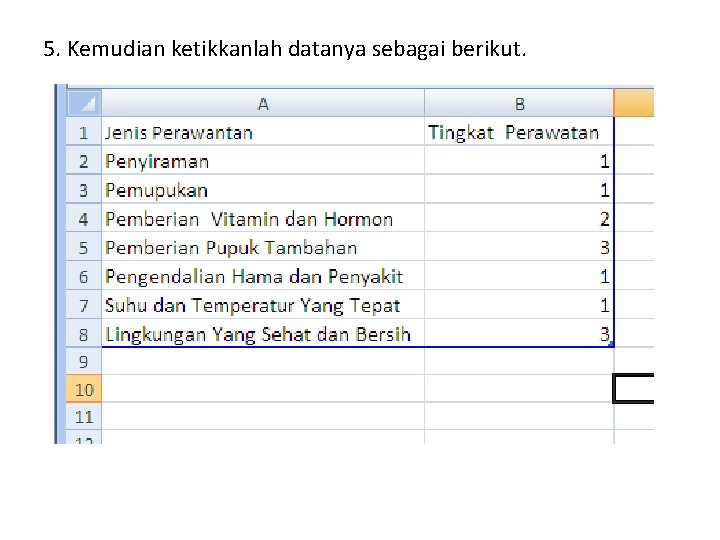The height and width of the screenshot is (540, 720).
Task: Click empty cell A9
Action: (263, 361)
